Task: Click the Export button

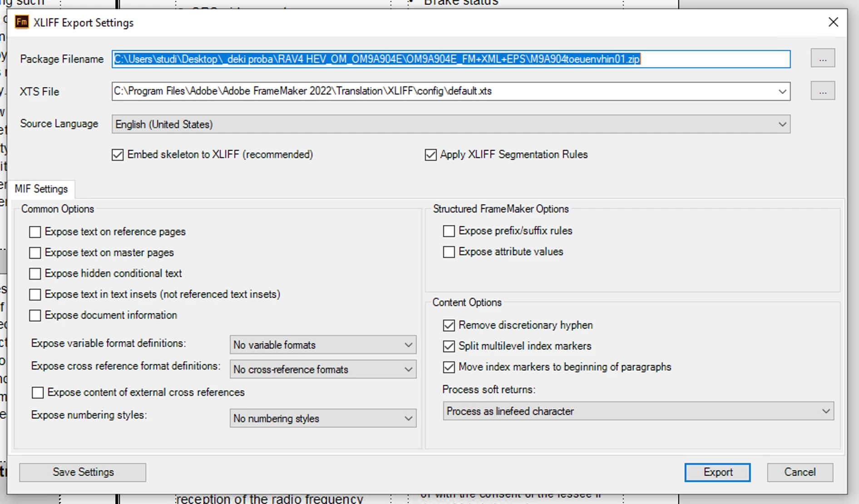Action: (x=717, y=472)
